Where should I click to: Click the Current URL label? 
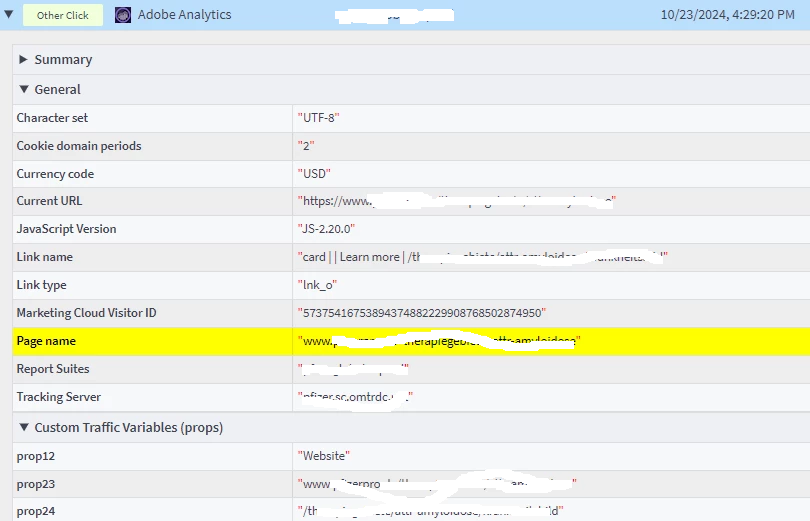[49, 201]
